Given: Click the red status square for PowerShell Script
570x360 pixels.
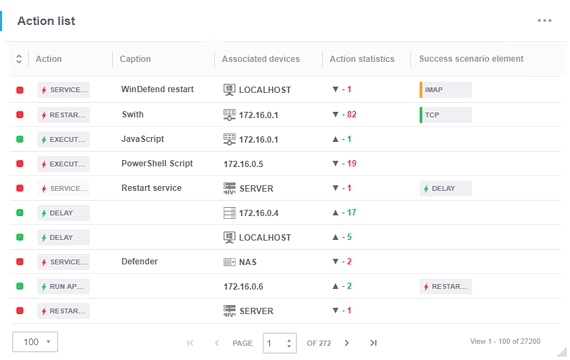Looking at the screenshot, I should 20,164.
